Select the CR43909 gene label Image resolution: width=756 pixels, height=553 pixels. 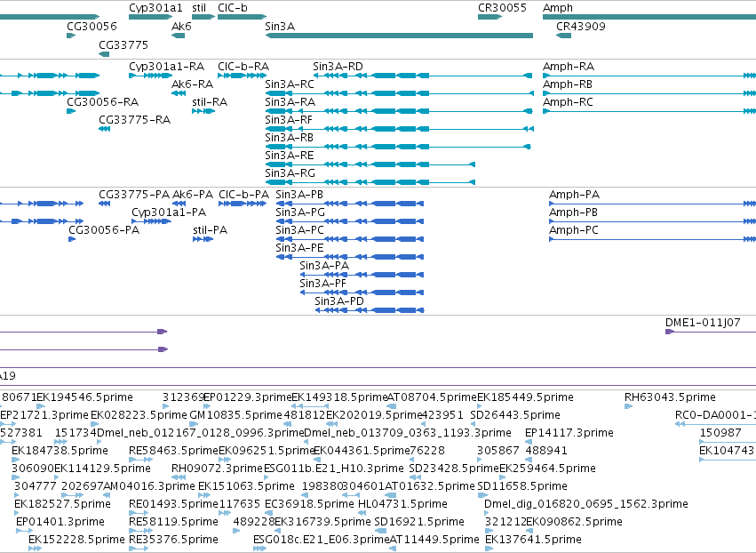[x=580, y=26]
